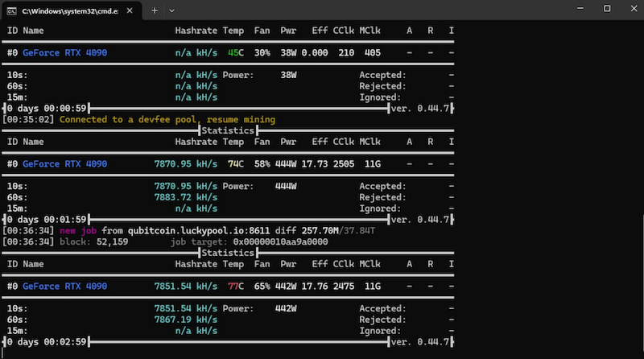Click efficiency value 0.000
The width and height of the screenshot is (644, 359).
pyautogui.click(x=315, y=53)
